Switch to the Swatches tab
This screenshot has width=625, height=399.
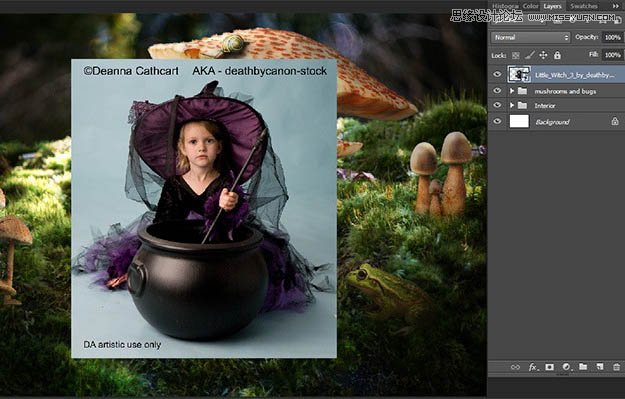pos(584,6)
